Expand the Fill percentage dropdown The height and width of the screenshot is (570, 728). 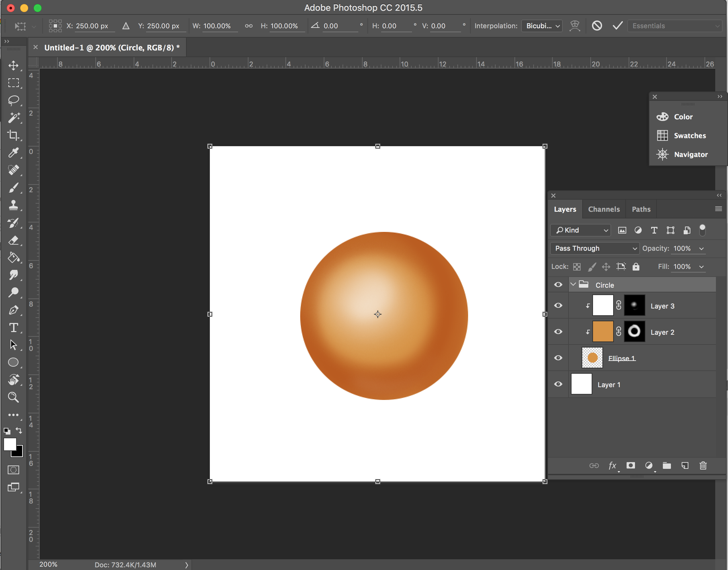[705, 267]
